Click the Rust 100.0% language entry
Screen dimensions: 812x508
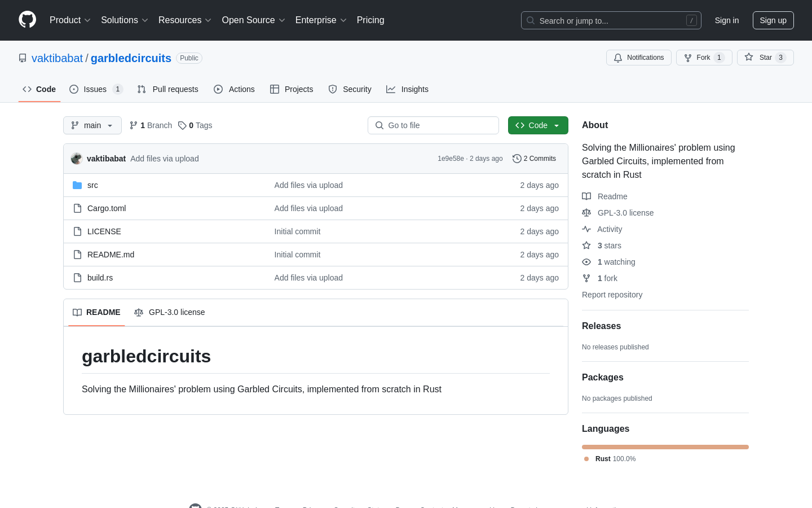610,459
